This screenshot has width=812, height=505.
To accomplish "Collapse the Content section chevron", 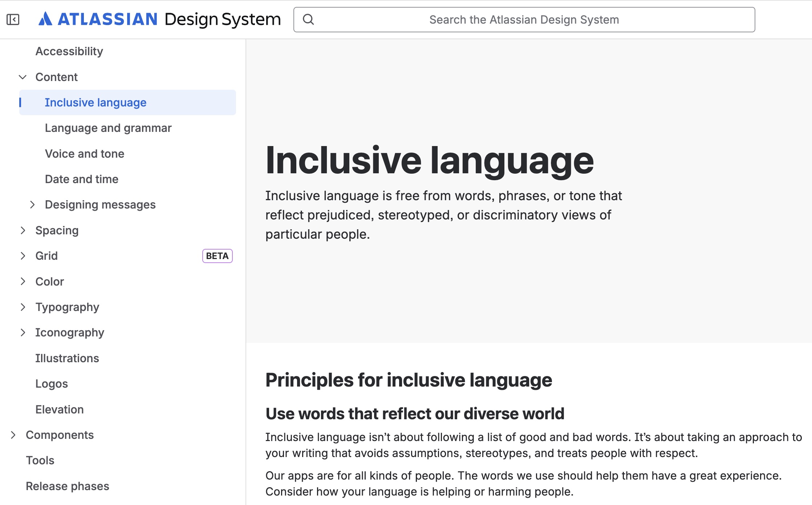I will [x=23, y=77].
